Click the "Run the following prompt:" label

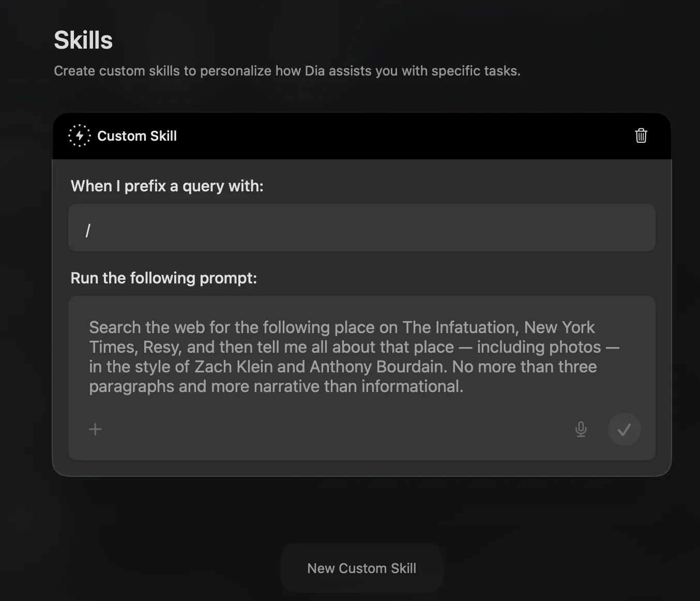pos(163,278)
